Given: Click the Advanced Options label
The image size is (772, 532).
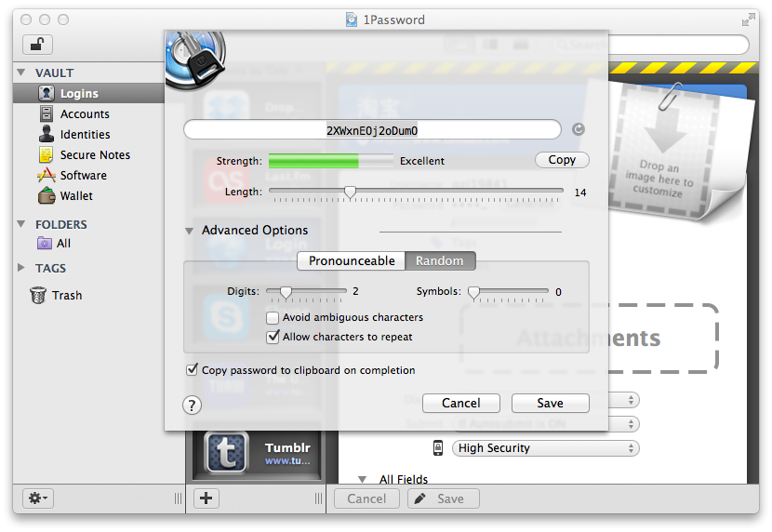Looking at the screenshot, I should 255,231.
